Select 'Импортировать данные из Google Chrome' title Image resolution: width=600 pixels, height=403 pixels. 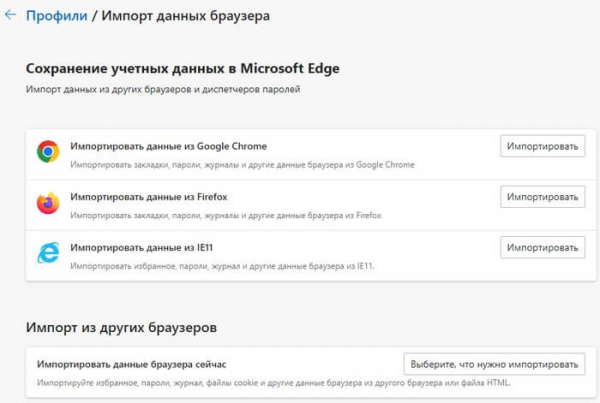168,146
